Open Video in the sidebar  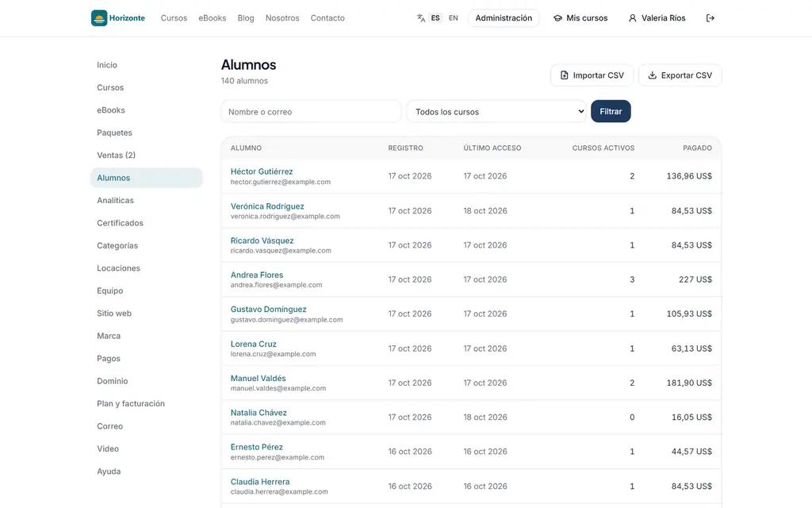click(x=147, y=449)
